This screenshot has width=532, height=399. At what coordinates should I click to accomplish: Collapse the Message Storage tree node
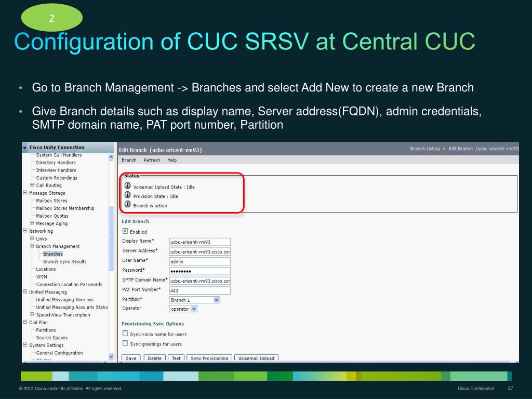[25, 193]
